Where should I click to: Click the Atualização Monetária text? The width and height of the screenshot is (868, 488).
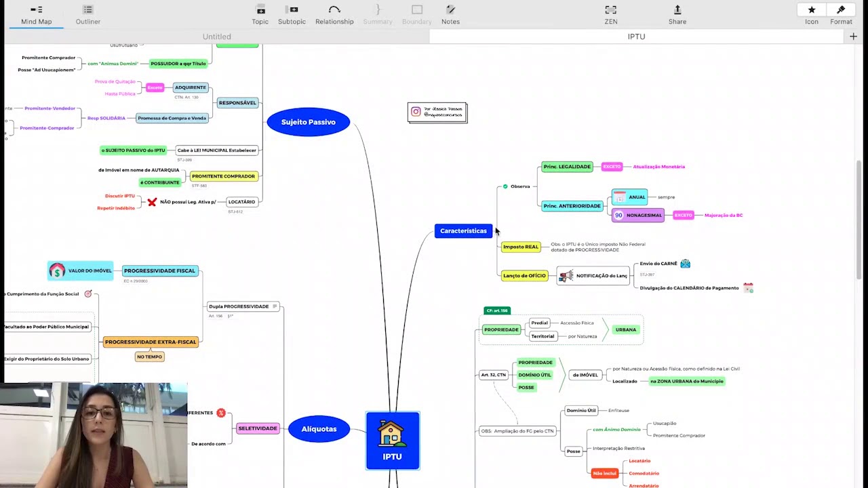click(658, 167)
